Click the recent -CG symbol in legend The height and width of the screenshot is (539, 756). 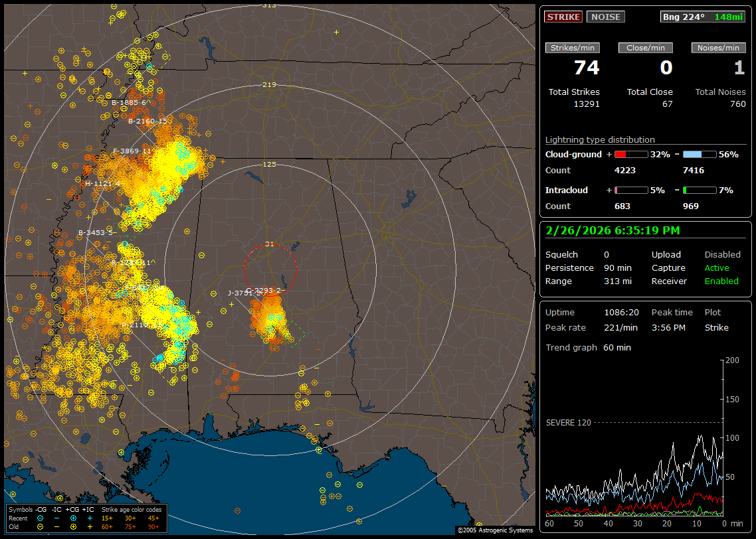(40, 518)
